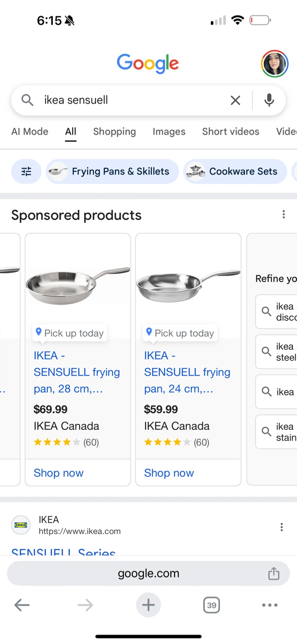Tap the ikea sensuell search field
This screenshot has height=644, width=297.
click(x=130, y=100)
